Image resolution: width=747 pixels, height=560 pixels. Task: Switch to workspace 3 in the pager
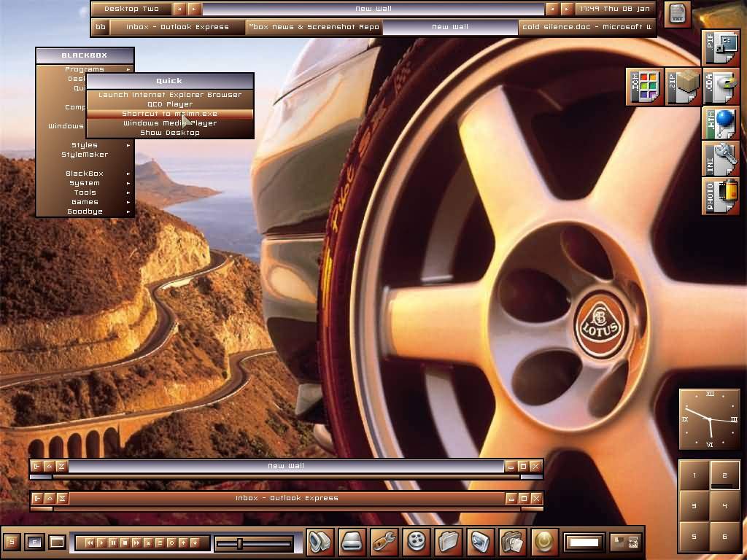pyautogui.click(x=694, y=506)
